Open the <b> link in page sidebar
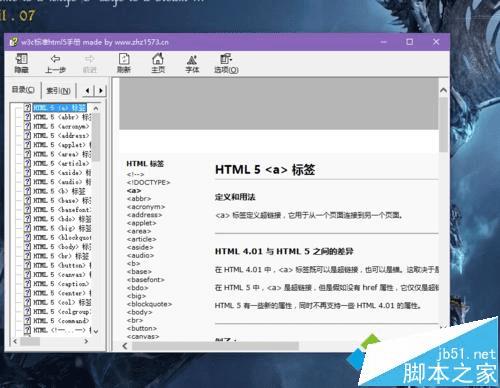This screenshot has height=388, width=500. coord(133,263)
